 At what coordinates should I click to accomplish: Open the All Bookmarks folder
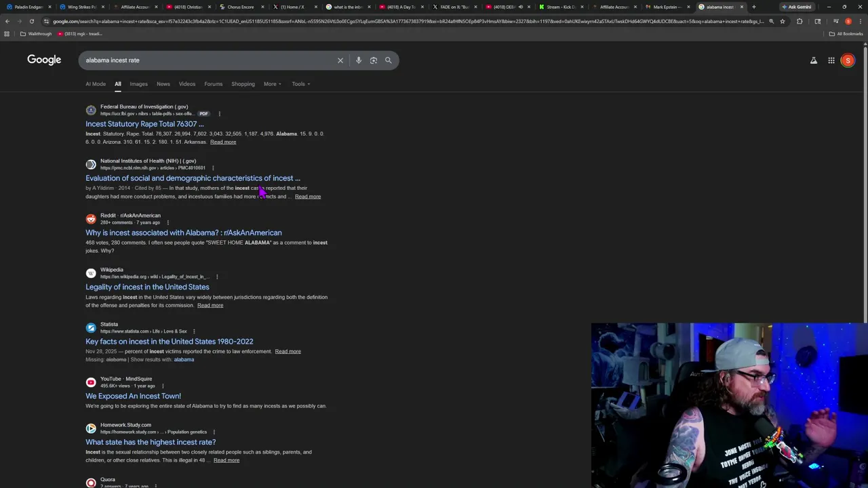846,34
